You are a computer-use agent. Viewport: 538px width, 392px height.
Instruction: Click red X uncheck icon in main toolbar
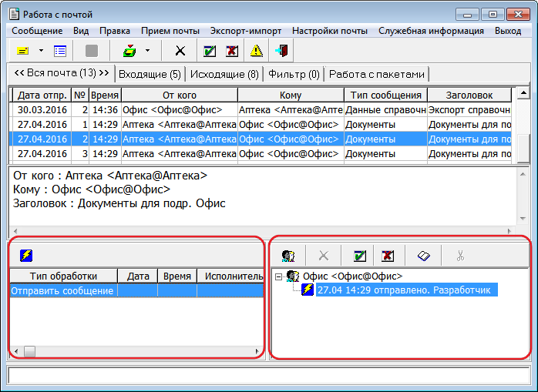pyautogui.click(x=232, y=51)
